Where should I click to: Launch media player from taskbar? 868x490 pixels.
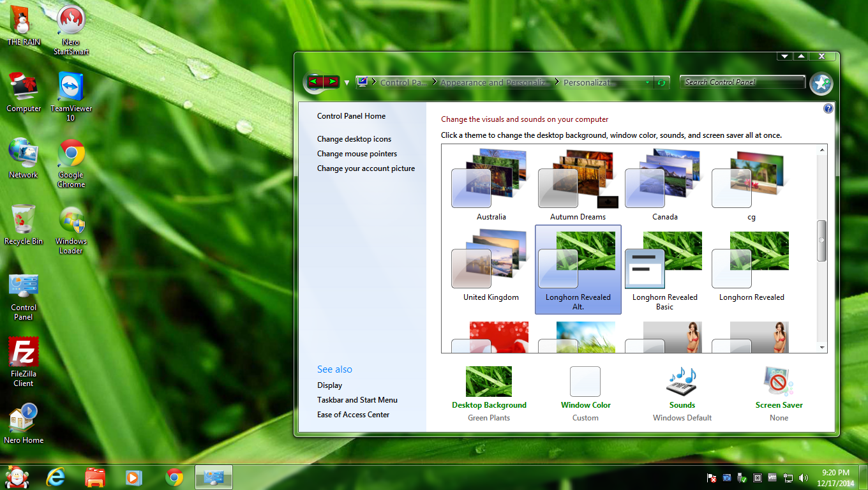[x=134, y=477]
